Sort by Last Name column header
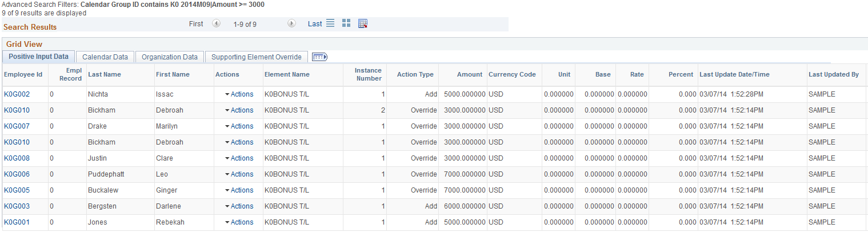This screenshot has width=868, height=232. (x=105, y=74)
